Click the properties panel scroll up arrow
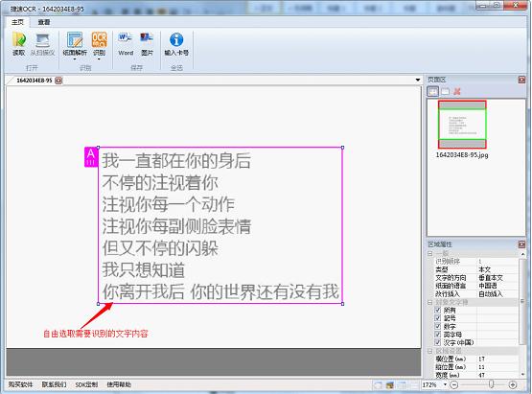The height and width of the screenshot is (394, 532). 522,254
